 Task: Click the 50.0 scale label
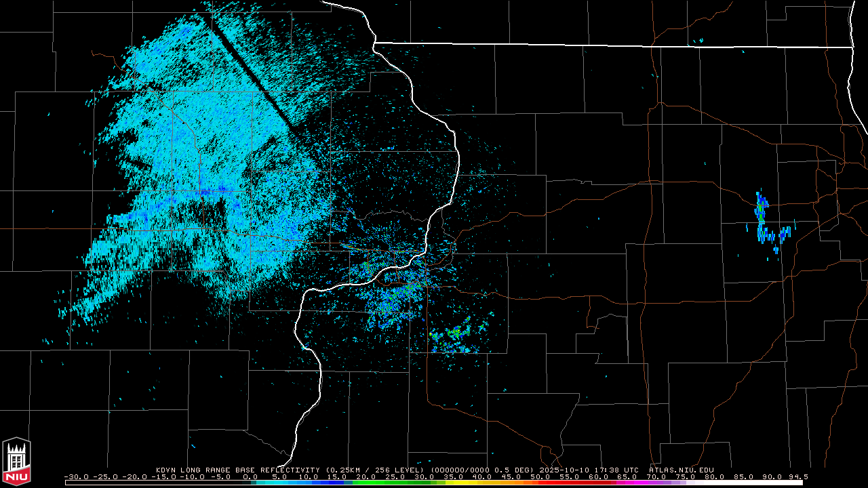(539, 477)
